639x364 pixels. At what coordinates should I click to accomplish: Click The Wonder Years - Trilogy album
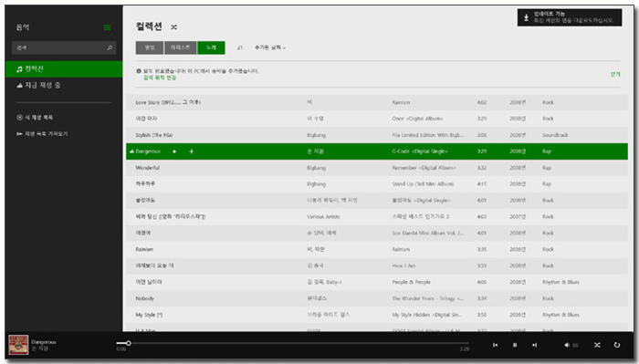(427, 298)
